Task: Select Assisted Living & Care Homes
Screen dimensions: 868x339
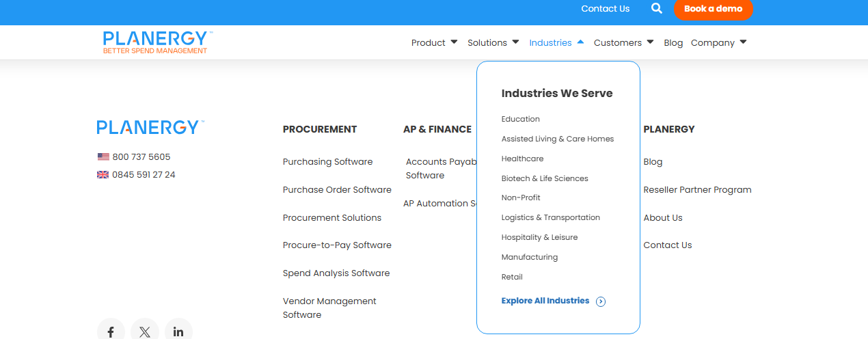Action: pos(558,139)
